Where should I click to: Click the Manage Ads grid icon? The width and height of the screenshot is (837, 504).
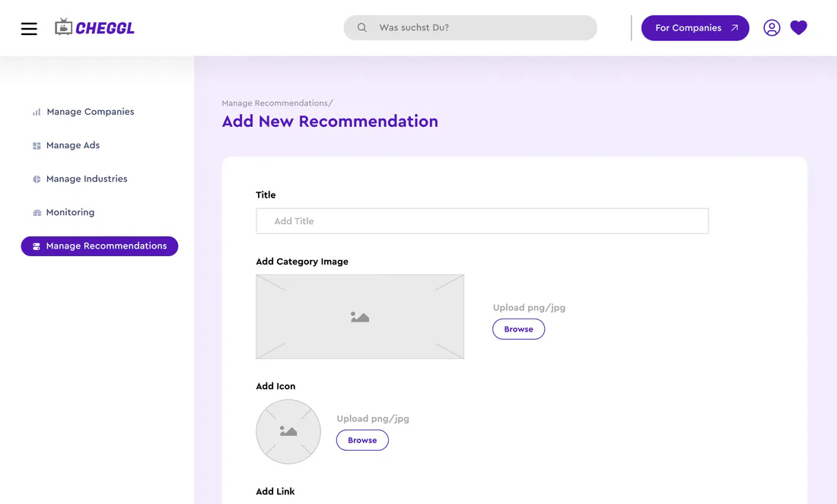tap(37, 146)
